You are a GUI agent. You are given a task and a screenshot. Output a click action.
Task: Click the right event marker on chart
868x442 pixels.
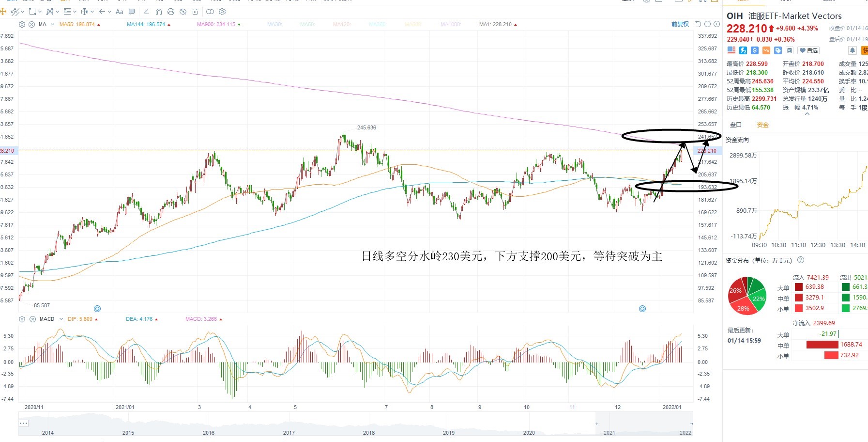[642, 309]
